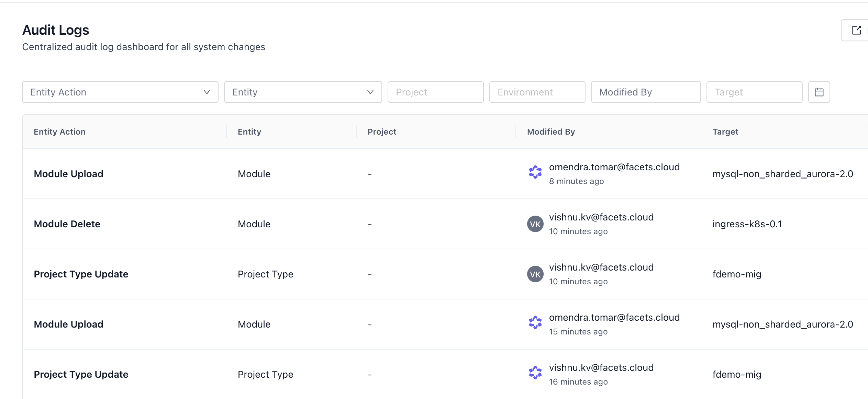This screenshot has width=868, height=399.
Task: Click the export icon button at top right
Action: (857, 30)
